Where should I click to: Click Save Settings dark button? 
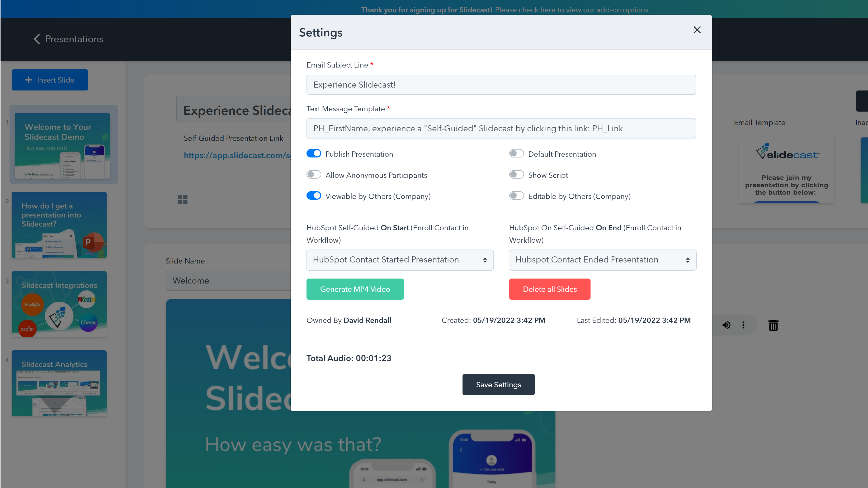coord(498,384)
